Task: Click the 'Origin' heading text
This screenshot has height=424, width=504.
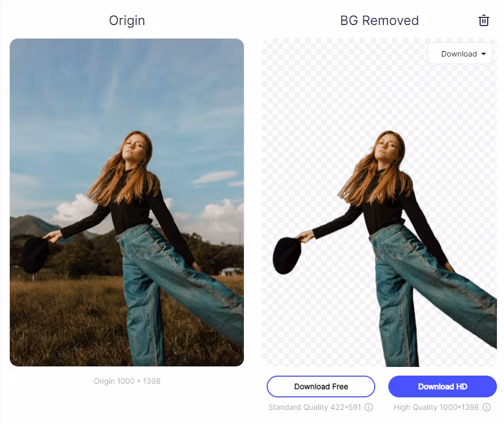Action: pyautogui.click(x=127, y=21)
